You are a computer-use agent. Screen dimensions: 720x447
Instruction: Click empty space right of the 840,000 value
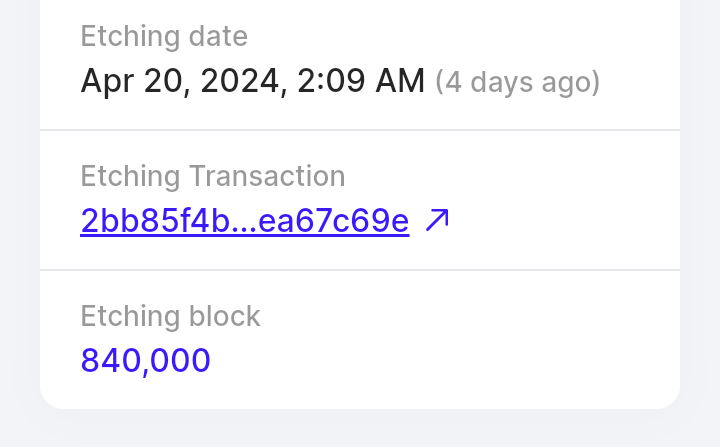point(450,360)
